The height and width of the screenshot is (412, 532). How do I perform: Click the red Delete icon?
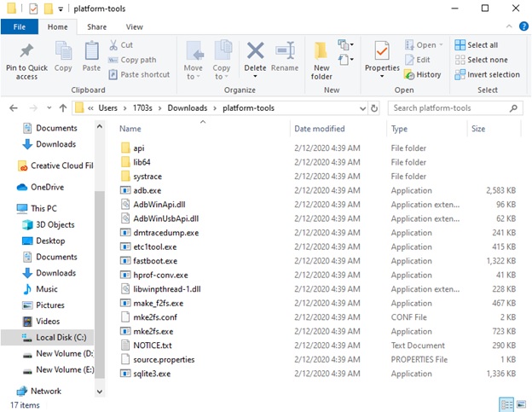(x=255, y=51)
